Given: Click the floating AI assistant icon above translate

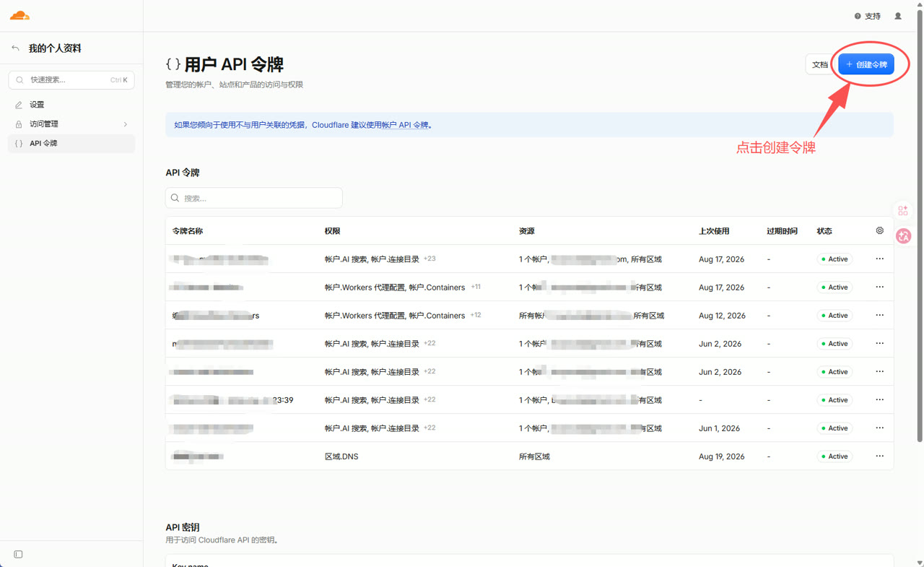Looking at the screenshot, I should click(903, 210).
